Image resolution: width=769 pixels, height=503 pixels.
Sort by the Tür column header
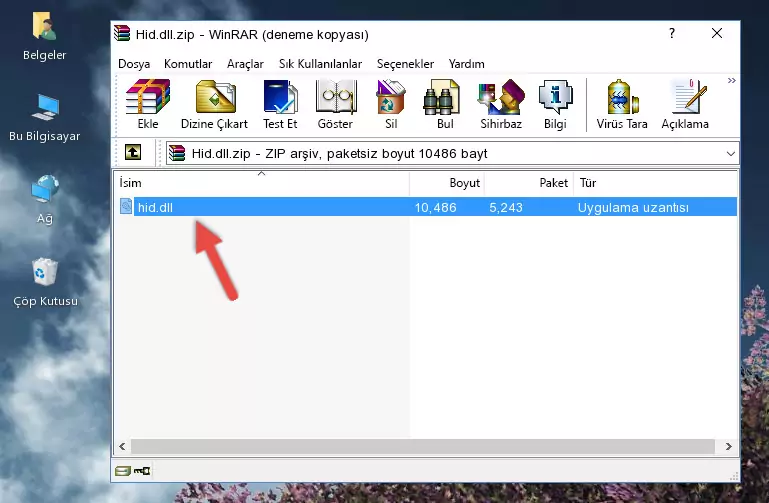click(655, 183)
